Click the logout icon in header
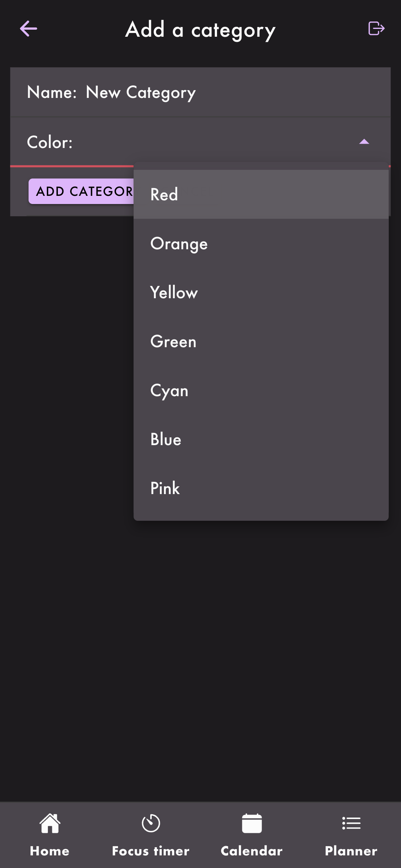This screenshot has width=401, height=868. pos(376,29)
